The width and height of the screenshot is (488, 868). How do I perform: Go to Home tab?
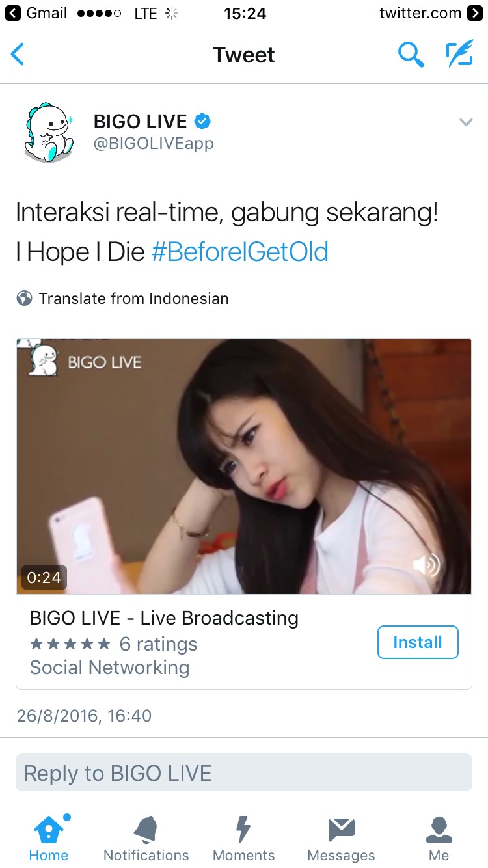(49, 838)
